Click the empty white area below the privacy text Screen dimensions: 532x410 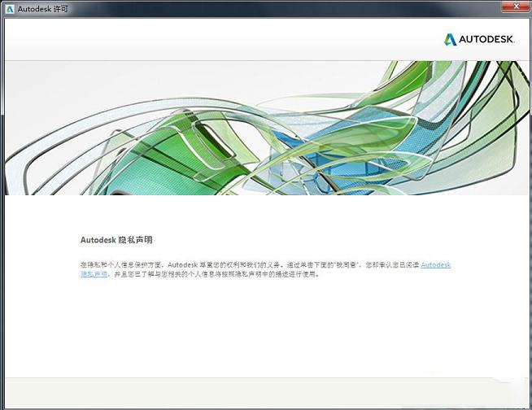(x=265, y=334)
